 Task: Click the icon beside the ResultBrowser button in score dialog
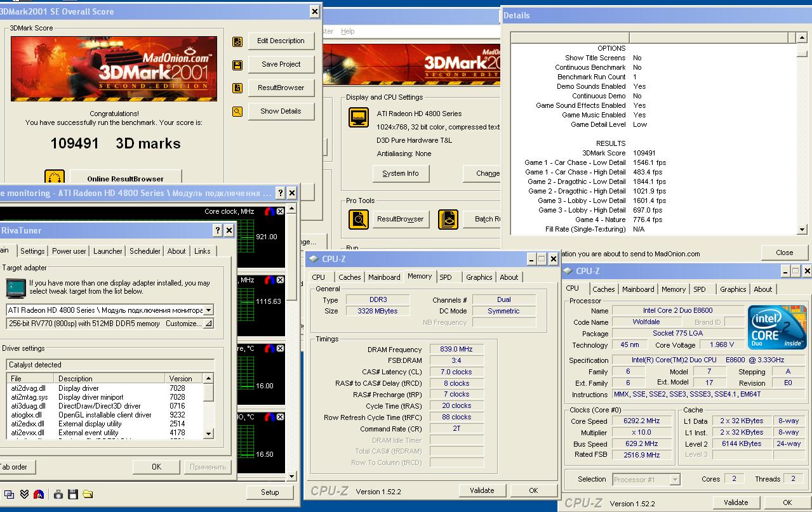pyautogui.click(x=237, y=88)
